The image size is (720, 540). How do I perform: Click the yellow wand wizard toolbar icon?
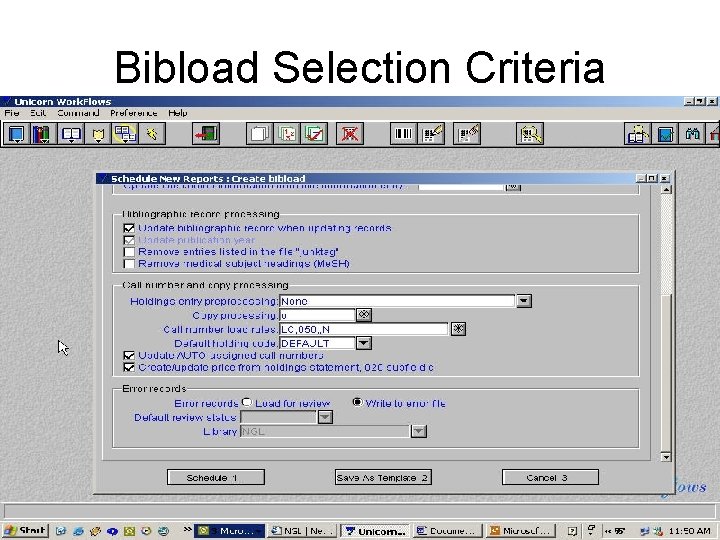[152, 134]
